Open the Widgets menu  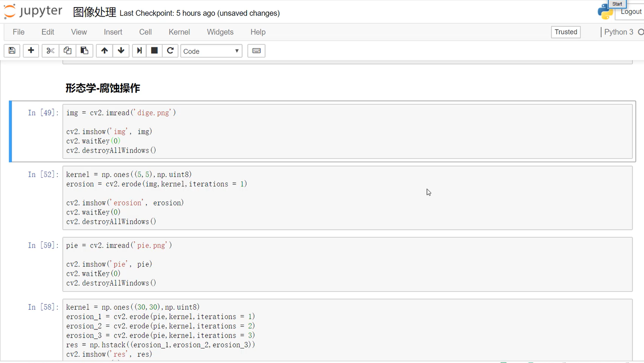click(x=220, y=32)
